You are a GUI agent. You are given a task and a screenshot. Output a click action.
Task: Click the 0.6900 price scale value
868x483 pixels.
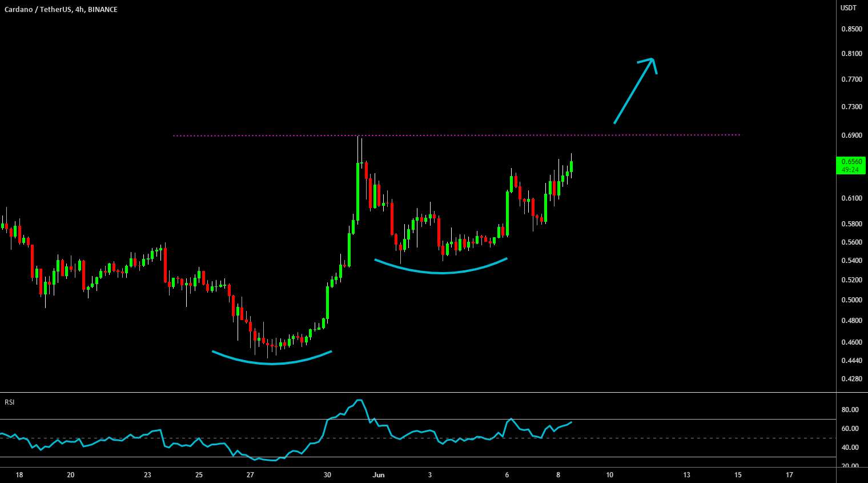pyautogui.click(x=851, y=135)
